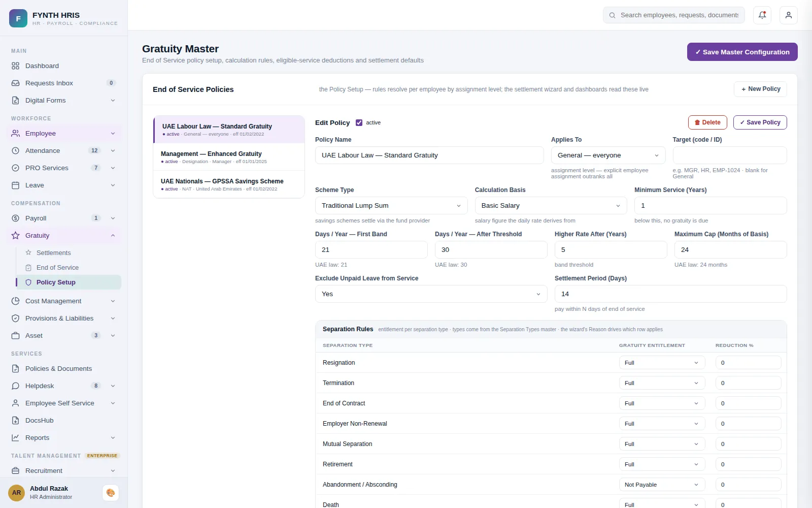This screenshot has height=508, width=812.
Task: Toggle the policy active checkbox
Action: tap(359, 123)
